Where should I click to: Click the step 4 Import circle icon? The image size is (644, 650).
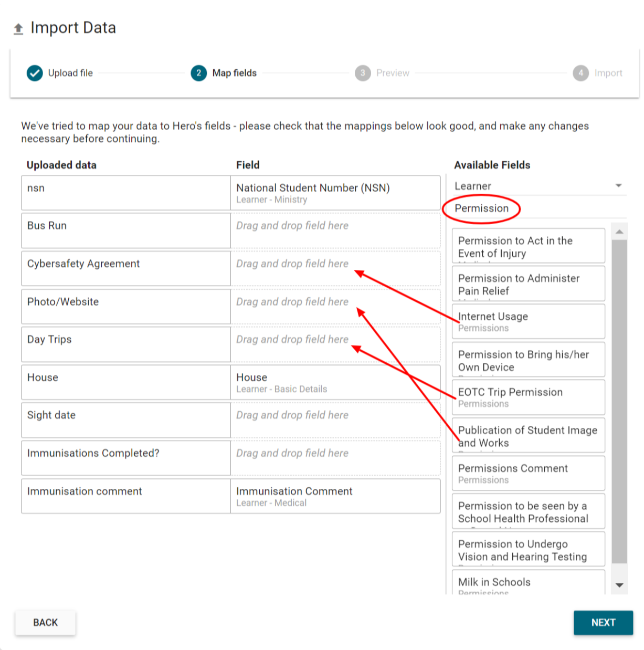[580, 73]
